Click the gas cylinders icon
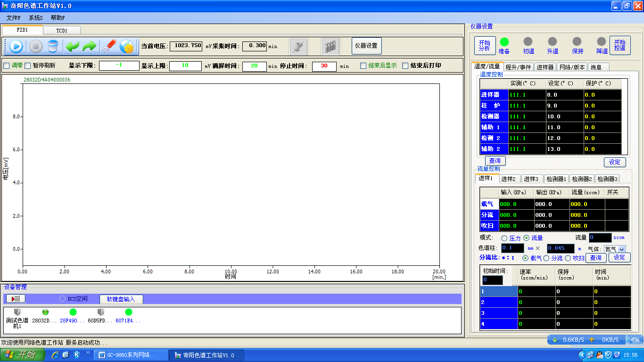This screenshot has height=362, width=644. pyautogui.click(x=330, y=46)
